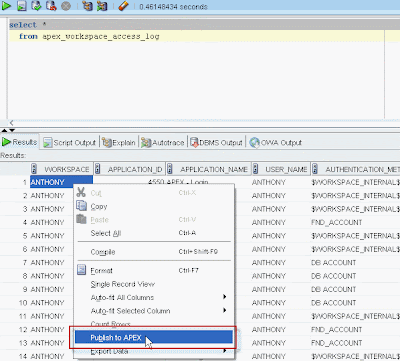Click the up arrow of the pane splitter
This screenshot has height=361, width=400.
pos(4,130)
